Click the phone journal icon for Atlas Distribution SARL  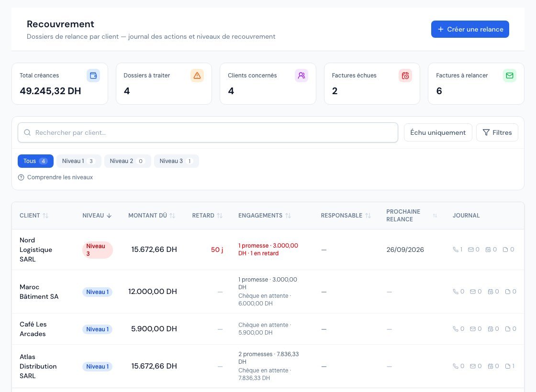456,366
